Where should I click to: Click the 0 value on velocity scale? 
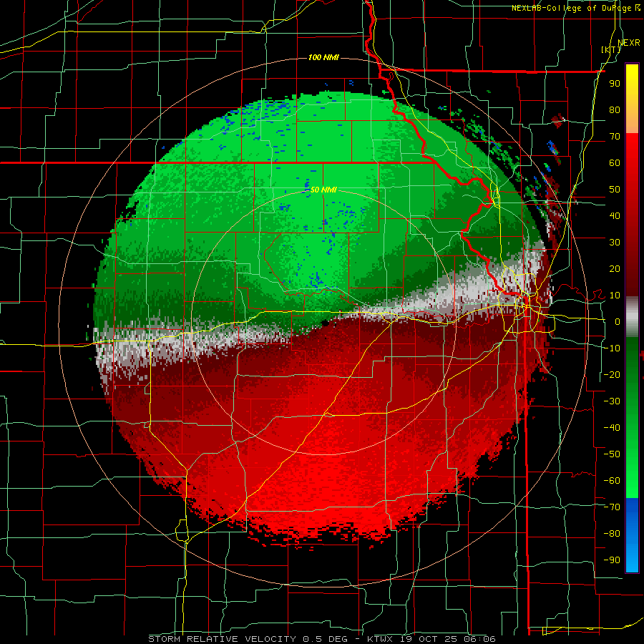(618, 321)
